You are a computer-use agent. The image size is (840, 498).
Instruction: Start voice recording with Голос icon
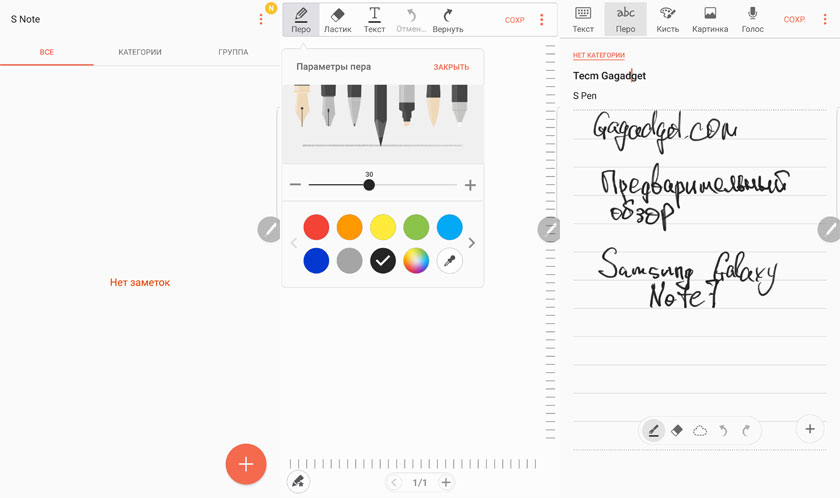(x=752, y=20)
